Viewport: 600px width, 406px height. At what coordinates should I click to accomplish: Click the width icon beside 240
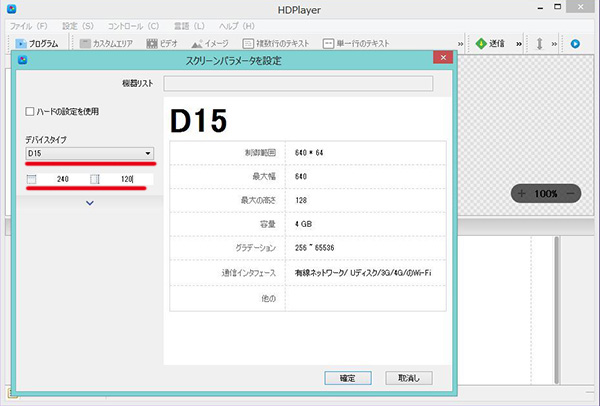coord(31,179)
